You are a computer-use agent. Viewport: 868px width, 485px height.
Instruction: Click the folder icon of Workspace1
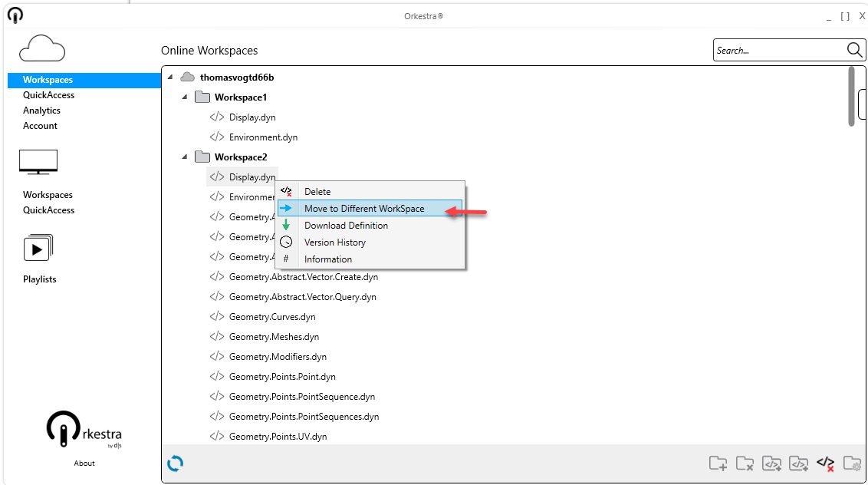pos(202,97)
